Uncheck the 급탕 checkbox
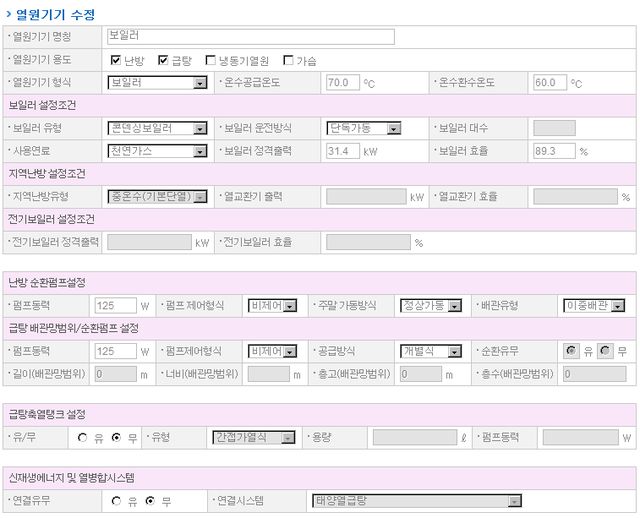Viewport: 640px width, 518px height. pyautogui.click(x=163, y=60)
